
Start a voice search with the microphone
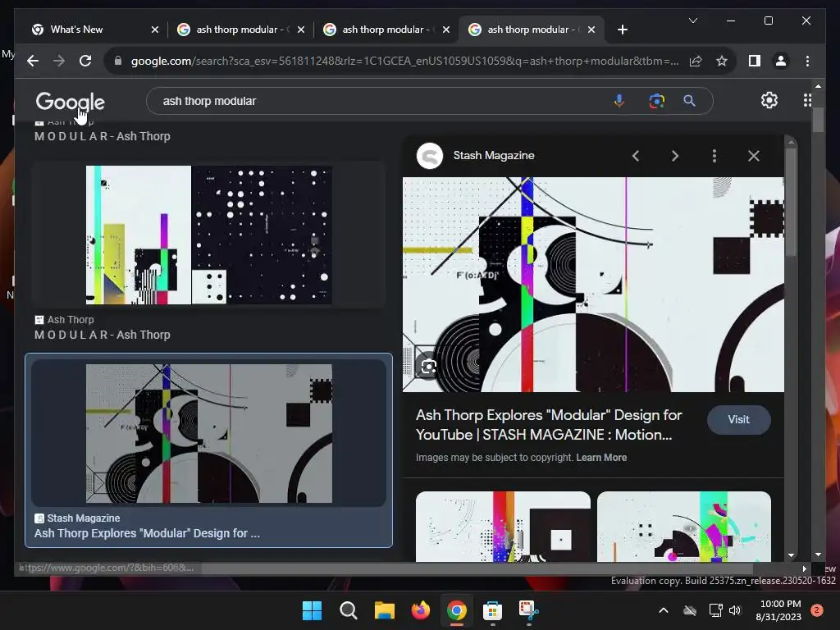coord(619,101)
